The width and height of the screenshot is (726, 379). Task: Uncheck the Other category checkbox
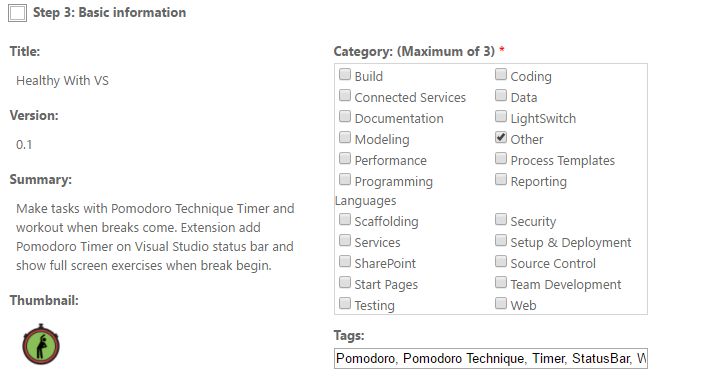point(501,137)
